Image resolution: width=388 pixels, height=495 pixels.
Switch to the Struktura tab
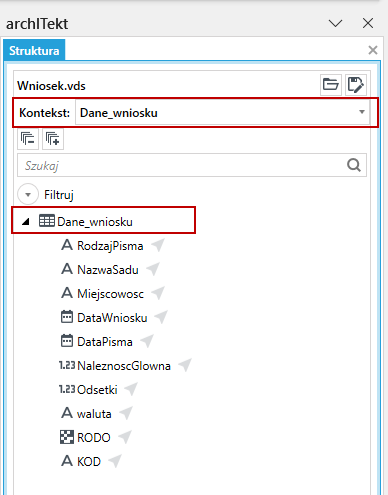(34, 51)
